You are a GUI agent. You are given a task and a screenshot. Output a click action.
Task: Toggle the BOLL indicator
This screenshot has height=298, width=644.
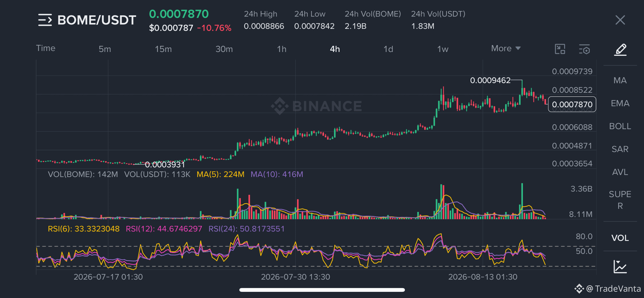620,126
